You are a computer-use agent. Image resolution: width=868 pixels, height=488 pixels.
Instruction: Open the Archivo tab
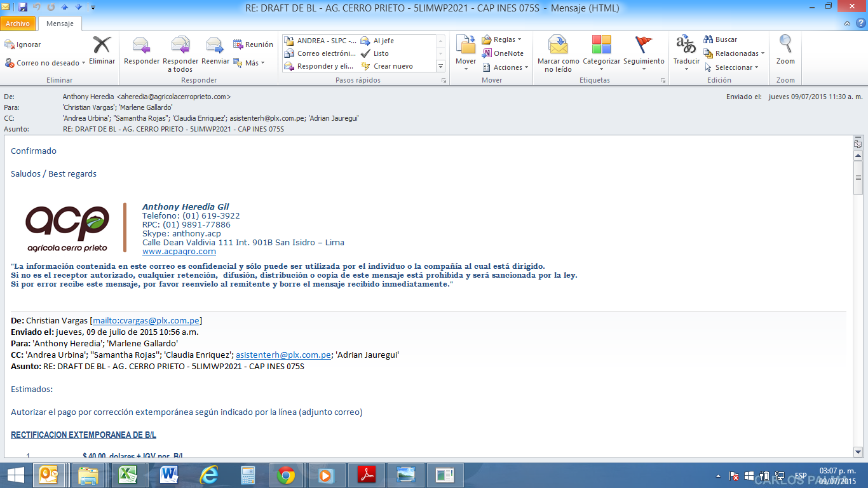(18, 24)
